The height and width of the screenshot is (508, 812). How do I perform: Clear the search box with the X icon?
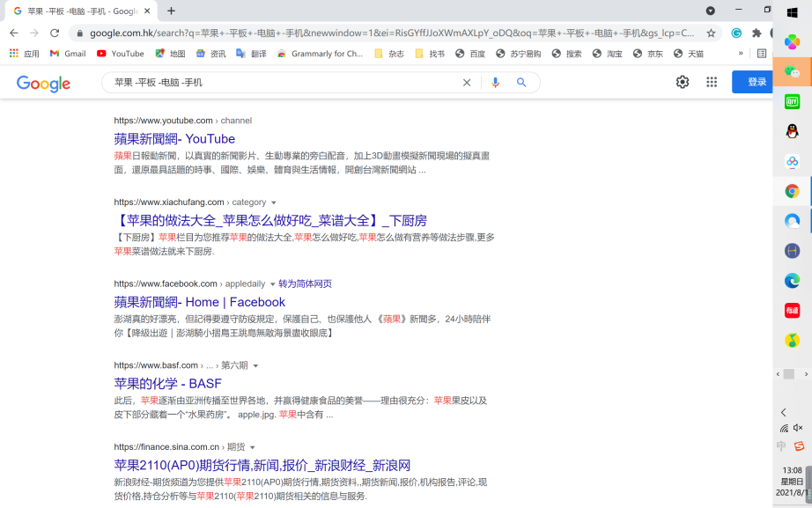coord(467,83)
